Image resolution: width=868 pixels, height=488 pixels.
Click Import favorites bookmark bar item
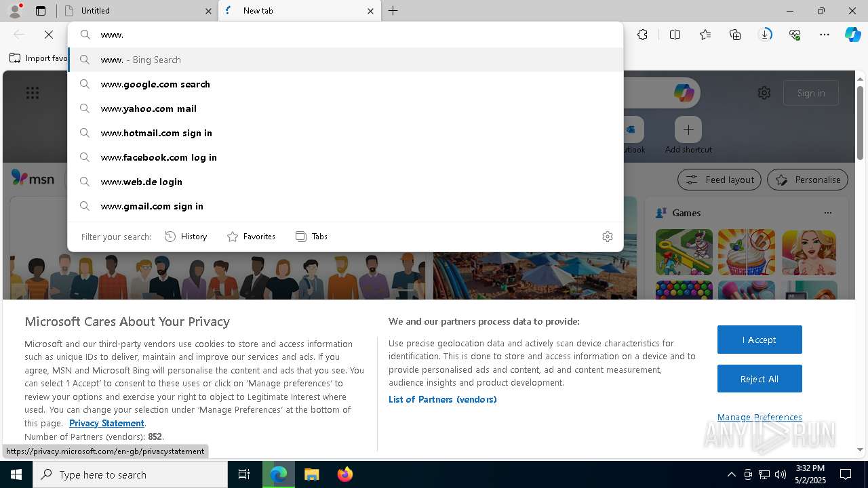39,58
